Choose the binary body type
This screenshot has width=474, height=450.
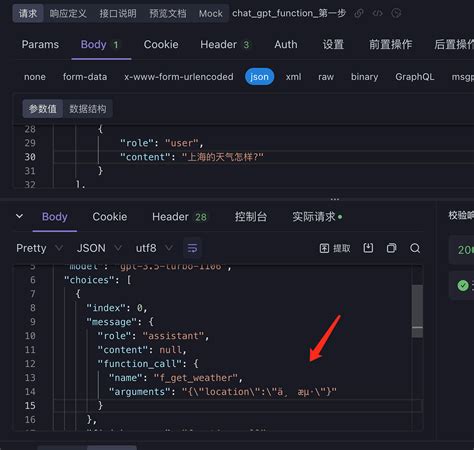tap(364, 77)
